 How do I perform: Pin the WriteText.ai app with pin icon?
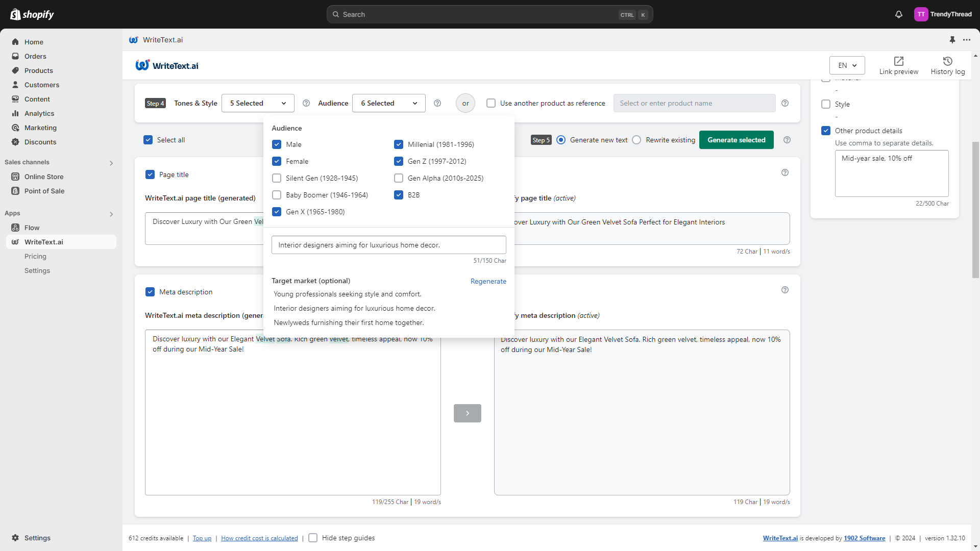(952, 40)
